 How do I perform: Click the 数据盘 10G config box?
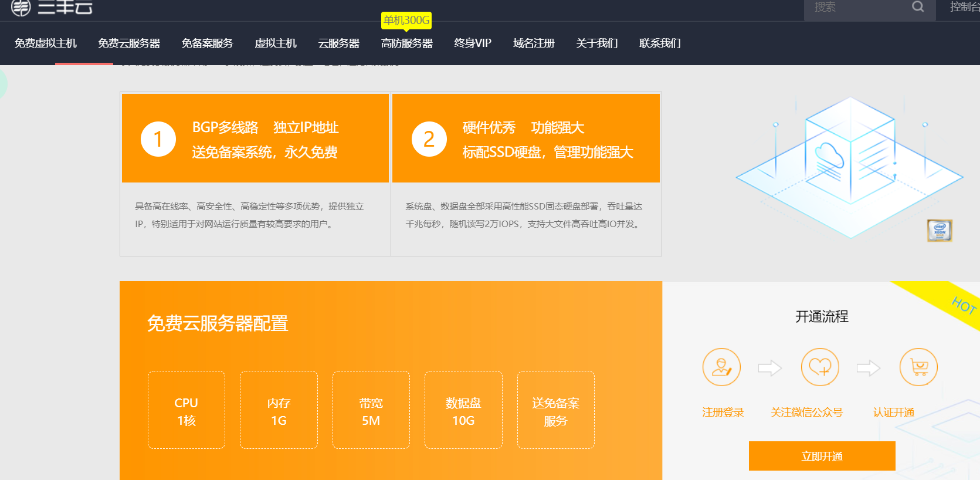463,410
